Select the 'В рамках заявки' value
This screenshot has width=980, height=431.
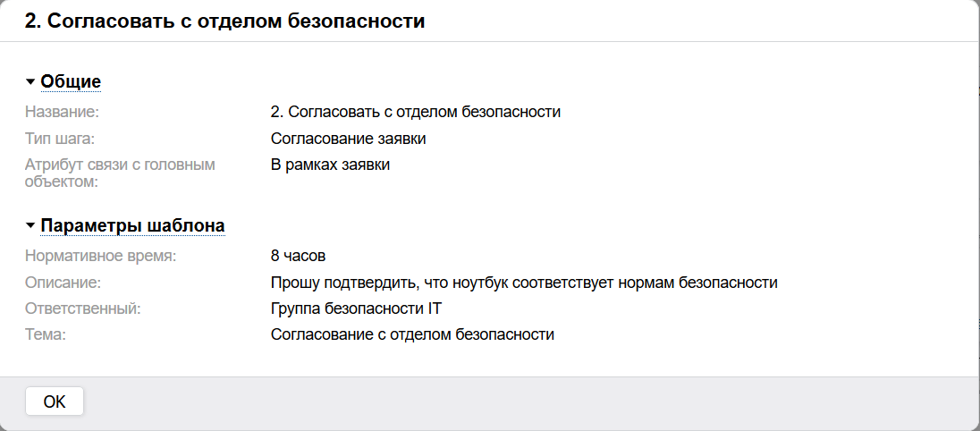tap(330, 165)
